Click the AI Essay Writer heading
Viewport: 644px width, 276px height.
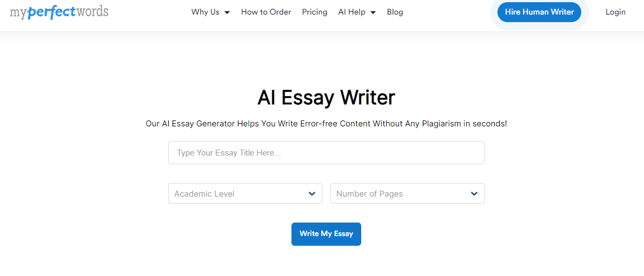point(326,98)
